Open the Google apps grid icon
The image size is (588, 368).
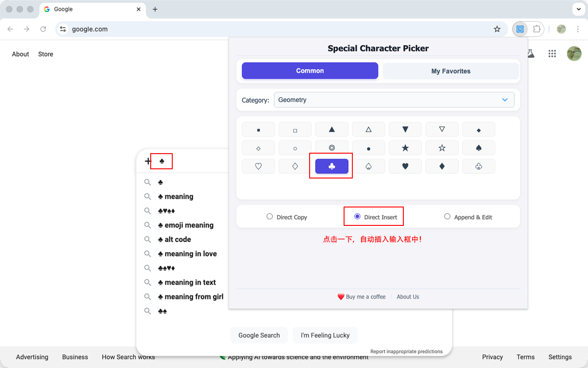pos(552,54)
